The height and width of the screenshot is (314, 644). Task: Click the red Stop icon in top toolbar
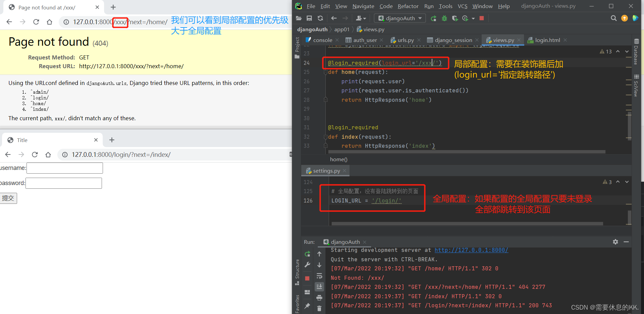(x=482, y=18)
